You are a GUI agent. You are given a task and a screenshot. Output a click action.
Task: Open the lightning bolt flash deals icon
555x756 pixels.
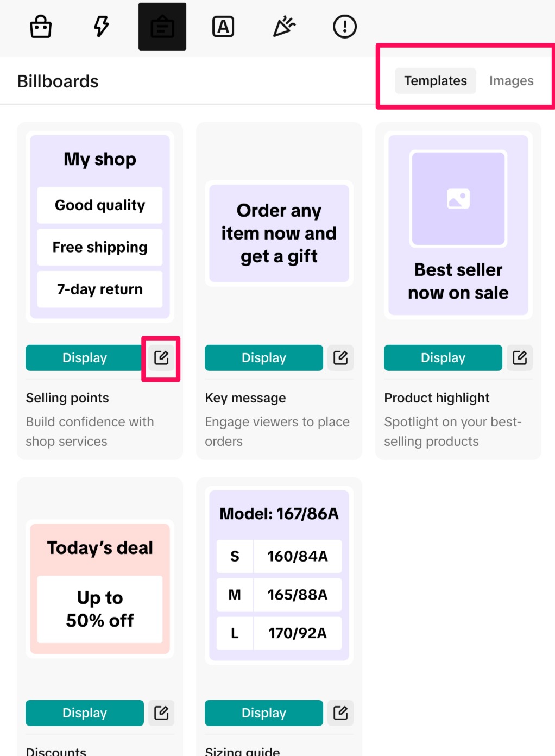pyautogui.click(x=102, y=27)
